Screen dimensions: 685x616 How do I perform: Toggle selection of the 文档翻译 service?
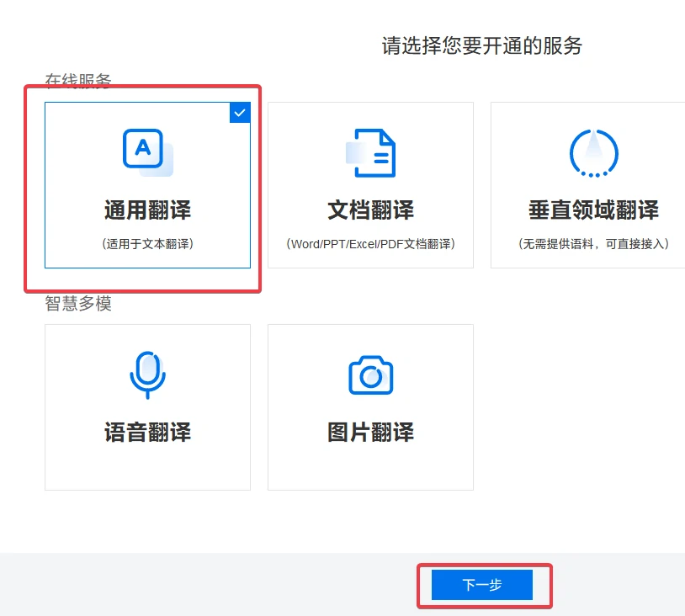tap(369, 185)
